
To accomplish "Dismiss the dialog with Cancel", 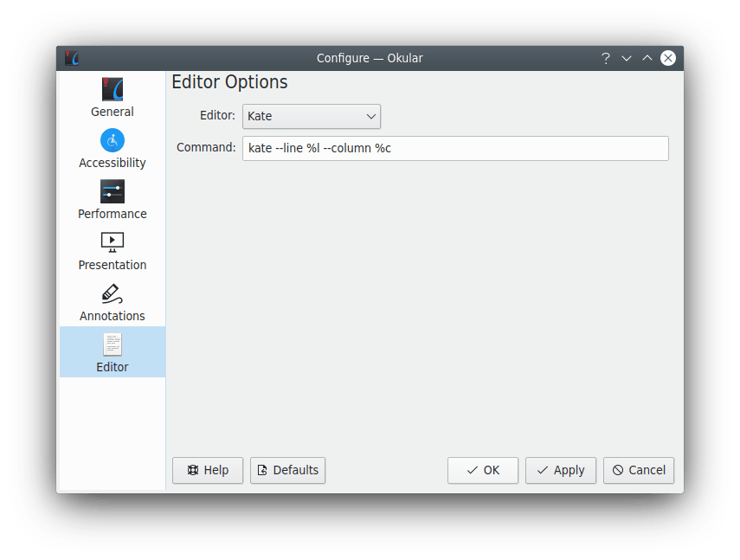I will 639,470.
